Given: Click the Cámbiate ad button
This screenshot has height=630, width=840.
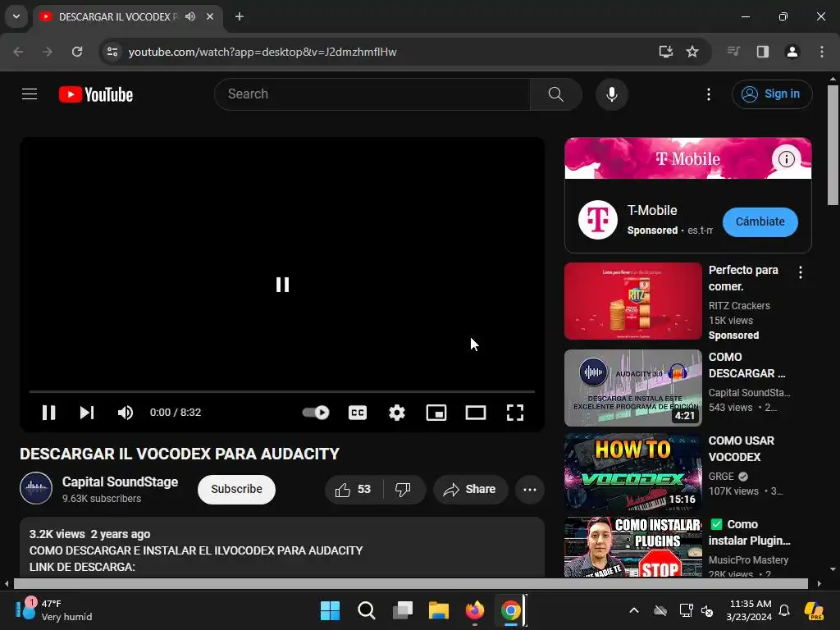Looking at the screenshot, I should coord(760,221).
